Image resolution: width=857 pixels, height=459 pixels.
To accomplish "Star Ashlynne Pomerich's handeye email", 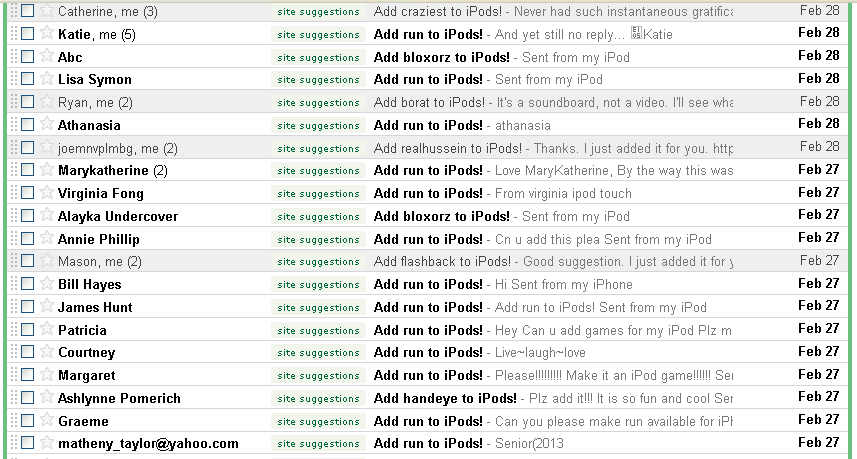I will click(47, 397).
